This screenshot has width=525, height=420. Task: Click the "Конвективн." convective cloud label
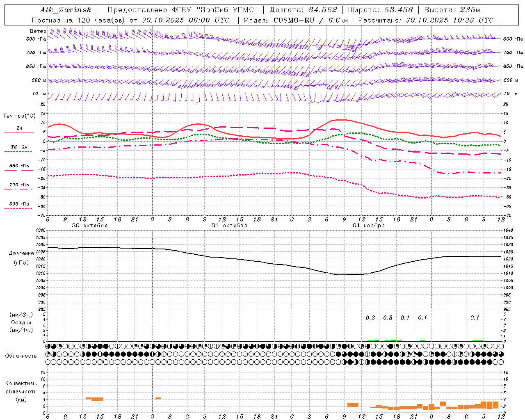pos(21,383)
